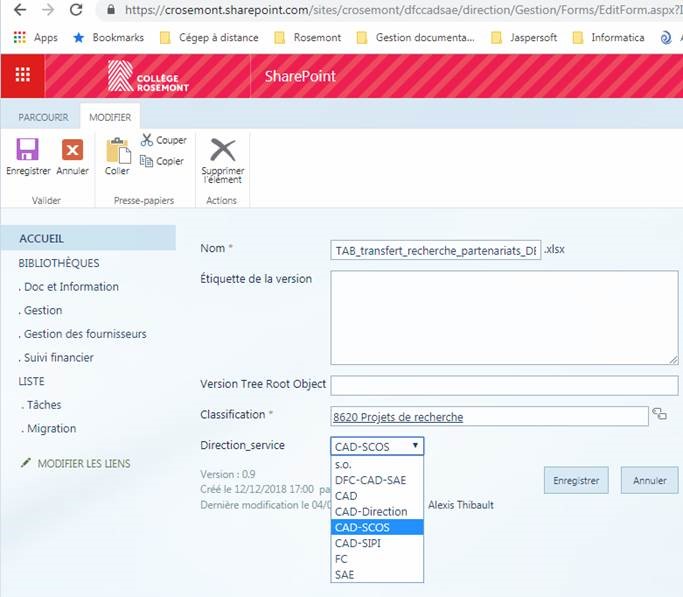683x597 pixels.
Task: Click the Couper scissors icon
Action: (x=147, y=140)
